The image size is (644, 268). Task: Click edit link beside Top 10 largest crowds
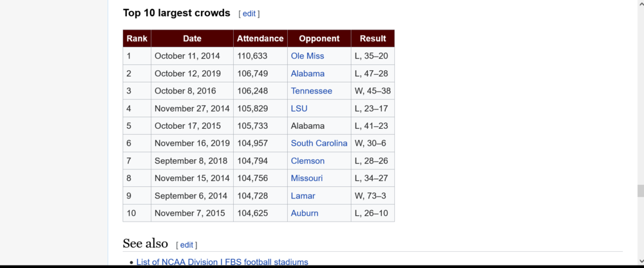(x=249, y=14)
